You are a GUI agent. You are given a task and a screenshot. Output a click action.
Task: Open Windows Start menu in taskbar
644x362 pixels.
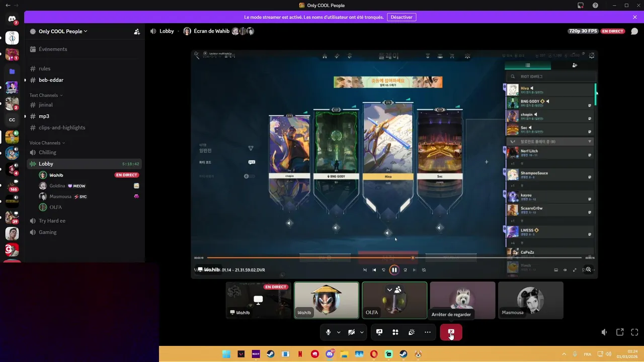point(226,354)
